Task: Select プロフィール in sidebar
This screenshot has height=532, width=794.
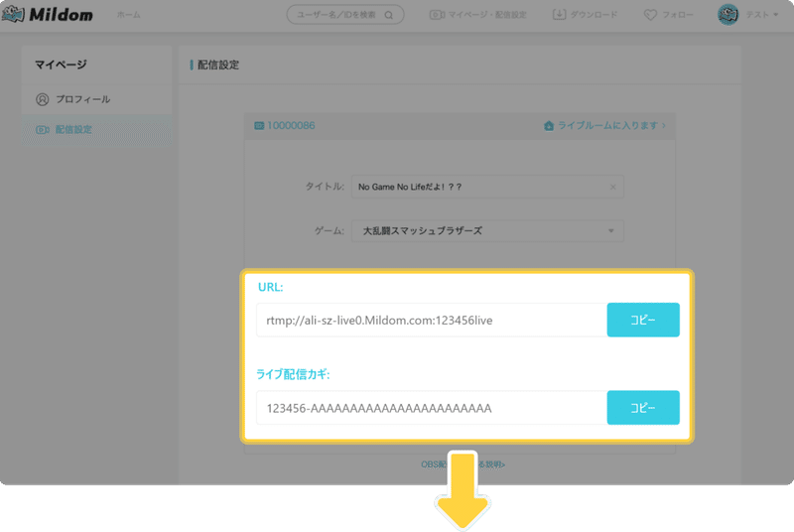Action: 96,99
